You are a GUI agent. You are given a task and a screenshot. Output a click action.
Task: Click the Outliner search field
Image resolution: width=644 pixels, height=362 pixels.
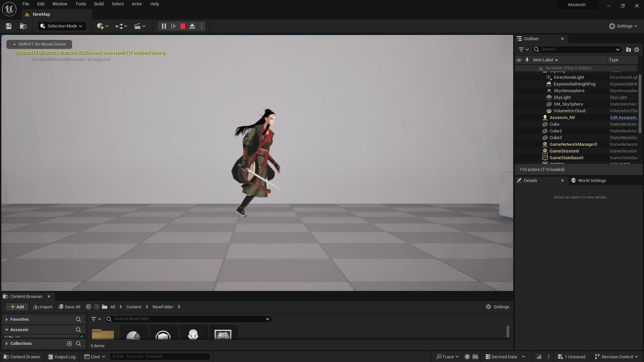pos(577,50)
